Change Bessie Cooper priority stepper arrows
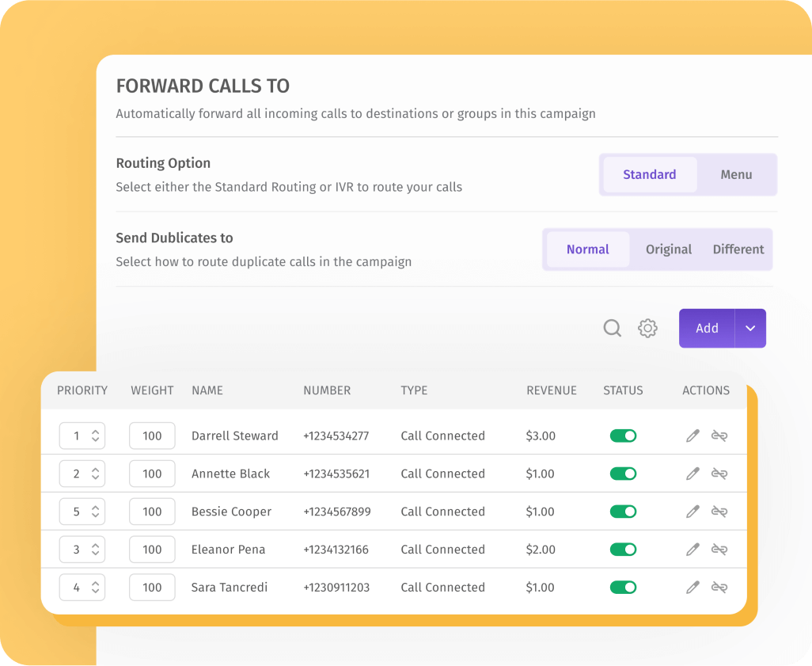812x666 pixels. pyautogui.click(x=95, y=512)
